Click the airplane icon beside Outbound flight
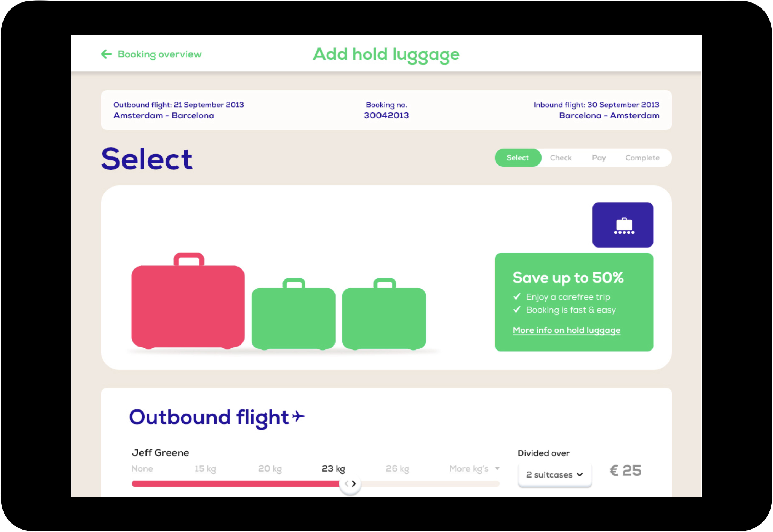The width and height of the screenshot is (773, 532). [x=299, y=416]
